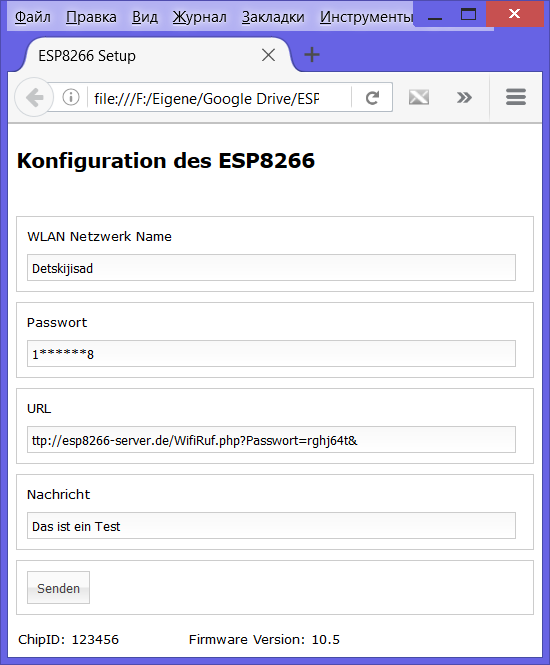This screenshot has width=550, height=665.
Task: Focus the WLAN Netzwerk Name field
Action: [271, 268]
